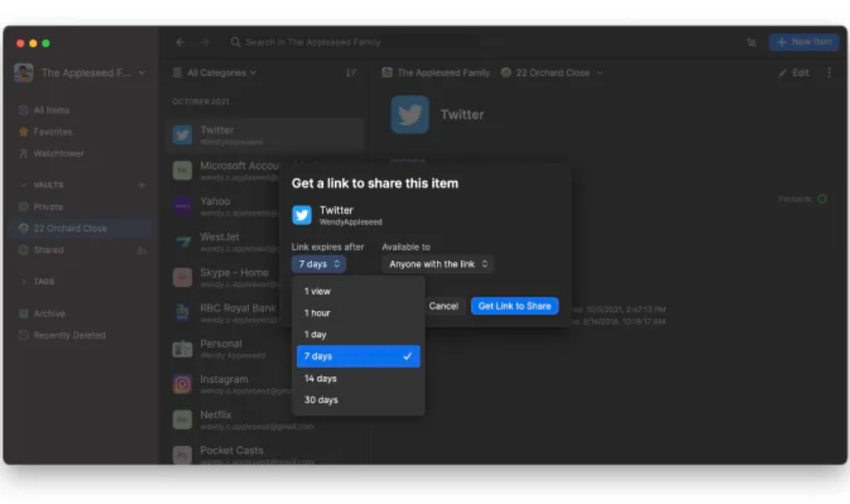Click the WestJet icon in list
This screenshot has height=504, width=850.
point(182,241)
